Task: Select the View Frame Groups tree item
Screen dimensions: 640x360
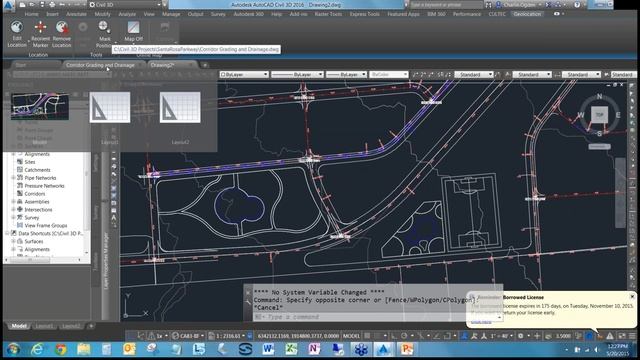Action: (46, 225)
